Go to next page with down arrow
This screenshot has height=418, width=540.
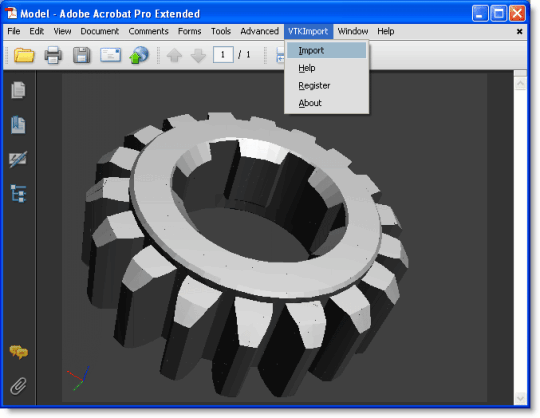[198, 55]
